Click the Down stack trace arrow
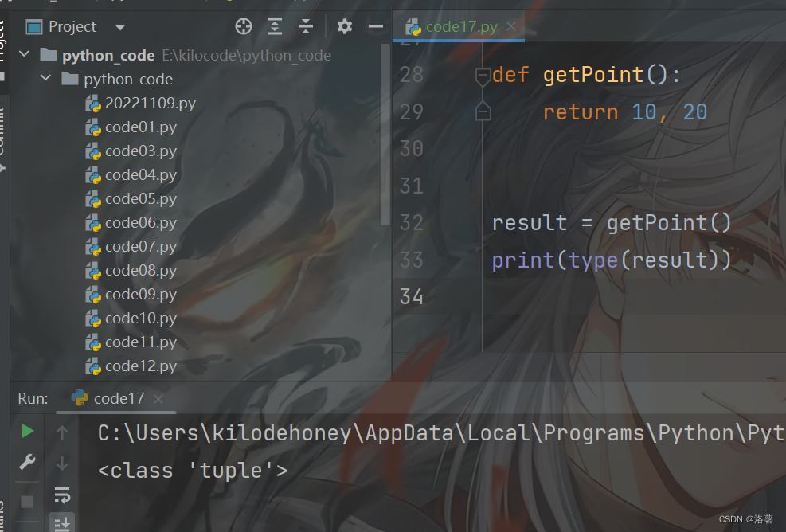The width and height of the screenshot is (786, 532). 62,463
